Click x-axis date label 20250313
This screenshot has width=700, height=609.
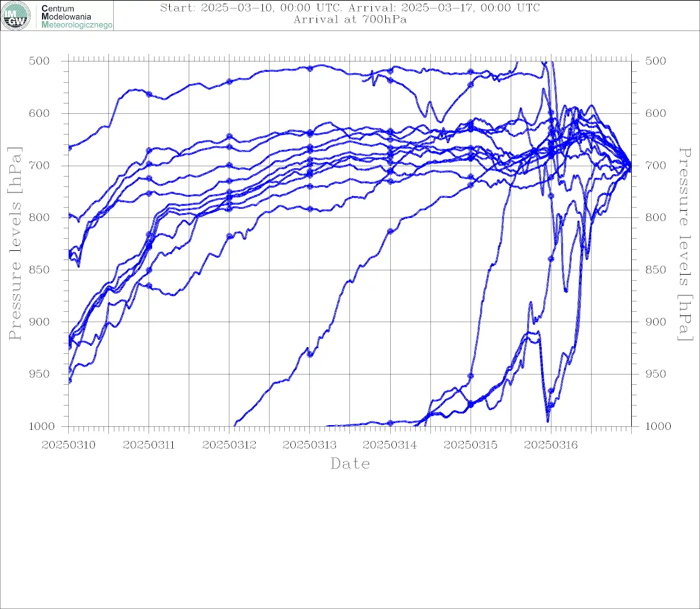(309, 445)
